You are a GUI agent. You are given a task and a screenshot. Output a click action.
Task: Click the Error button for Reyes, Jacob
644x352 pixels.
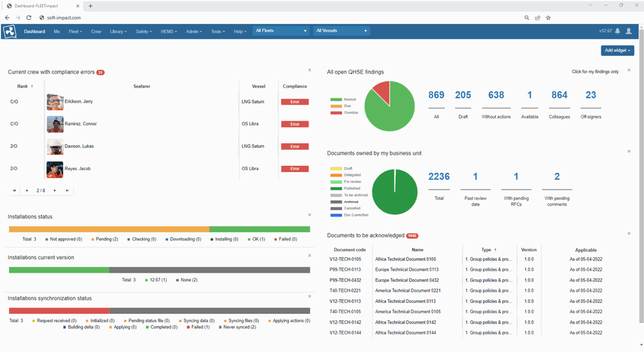[295, 169]
